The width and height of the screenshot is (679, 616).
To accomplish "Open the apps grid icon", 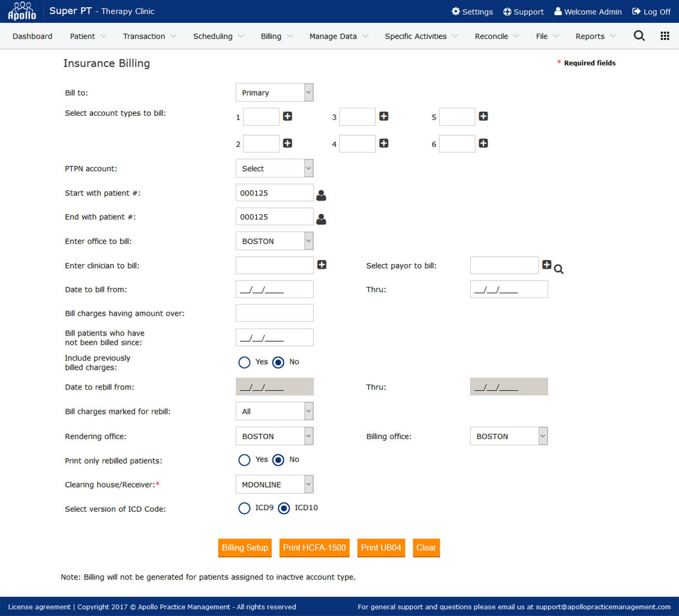I will pos(665,35).
